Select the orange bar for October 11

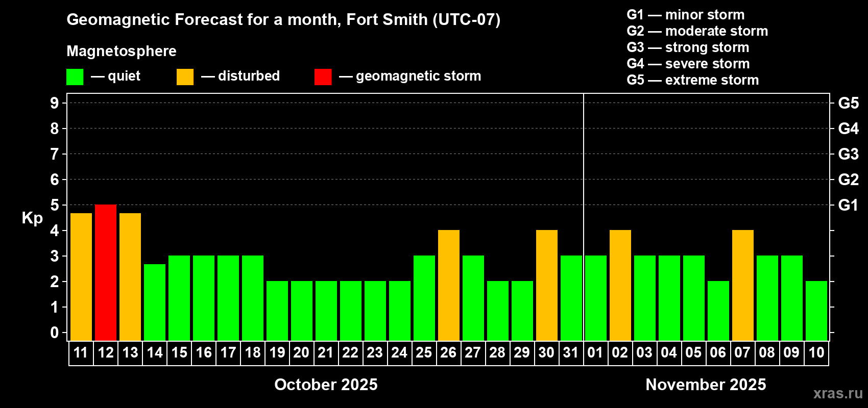(81, 277)
